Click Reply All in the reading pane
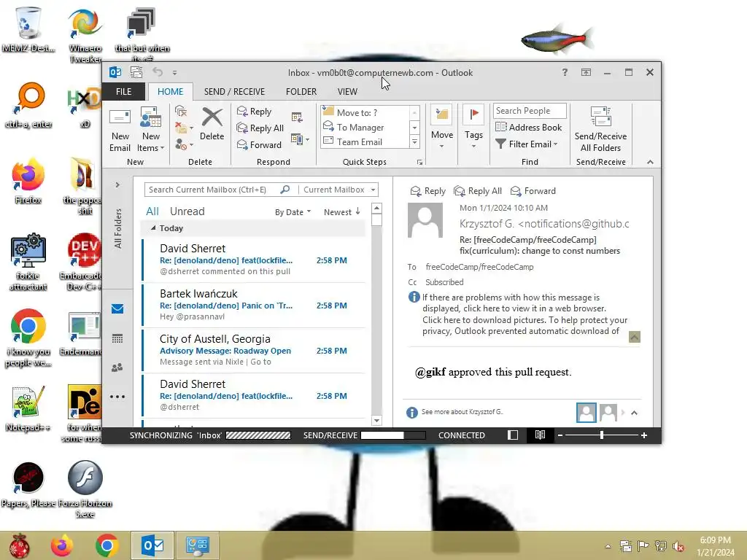Screen dimensions: 747x560 point(478,191)
